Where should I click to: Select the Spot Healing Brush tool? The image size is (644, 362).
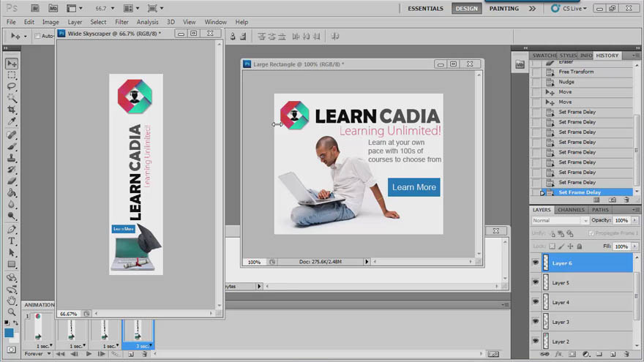[x=12, y=135]
